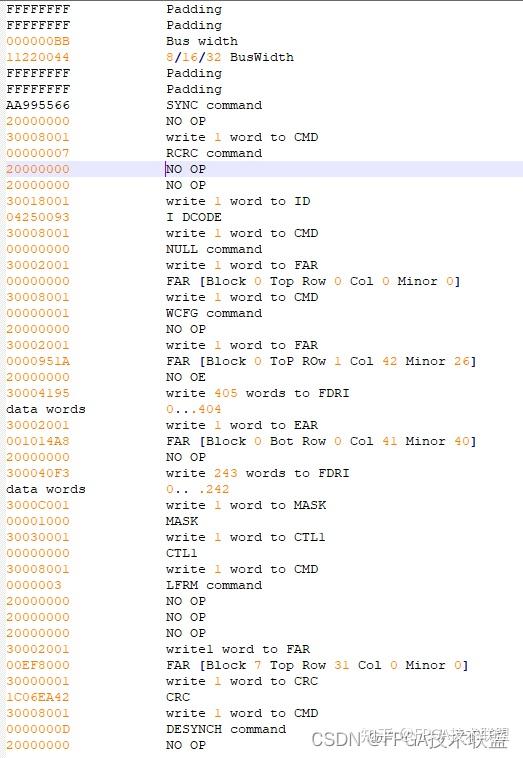This screenshot has height=758, width=523.
Task: Click 'NO OP' in the highlighted line
Action: point(186,169)
